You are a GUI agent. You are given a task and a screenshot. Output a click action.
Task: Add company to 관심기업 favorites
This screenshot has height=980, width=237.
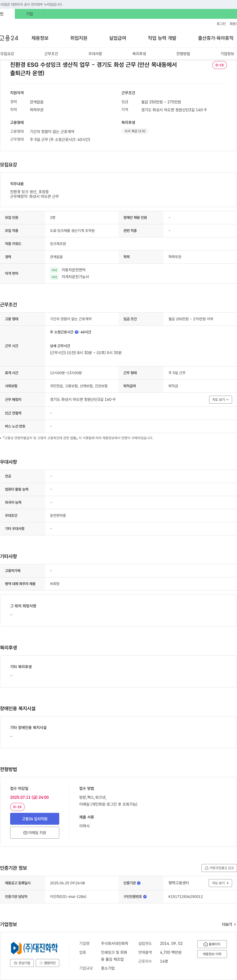pyautogui.click(x=22, y=963)
